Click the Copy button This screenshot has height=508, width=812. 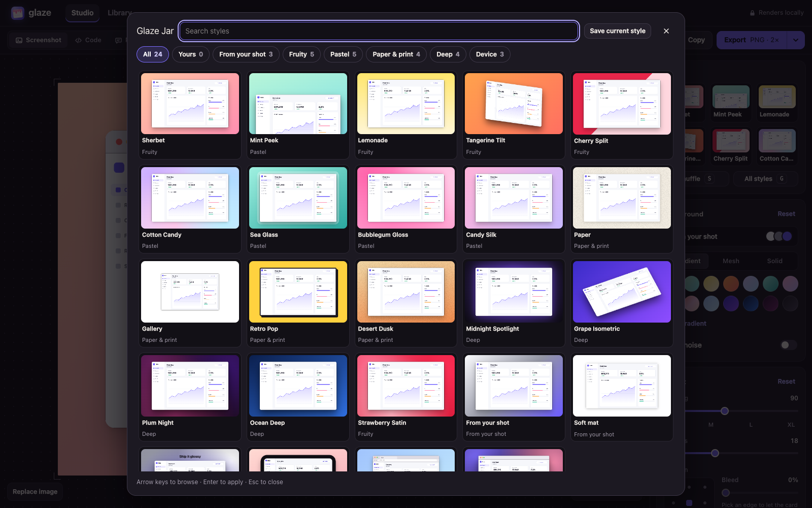(696, 40)
